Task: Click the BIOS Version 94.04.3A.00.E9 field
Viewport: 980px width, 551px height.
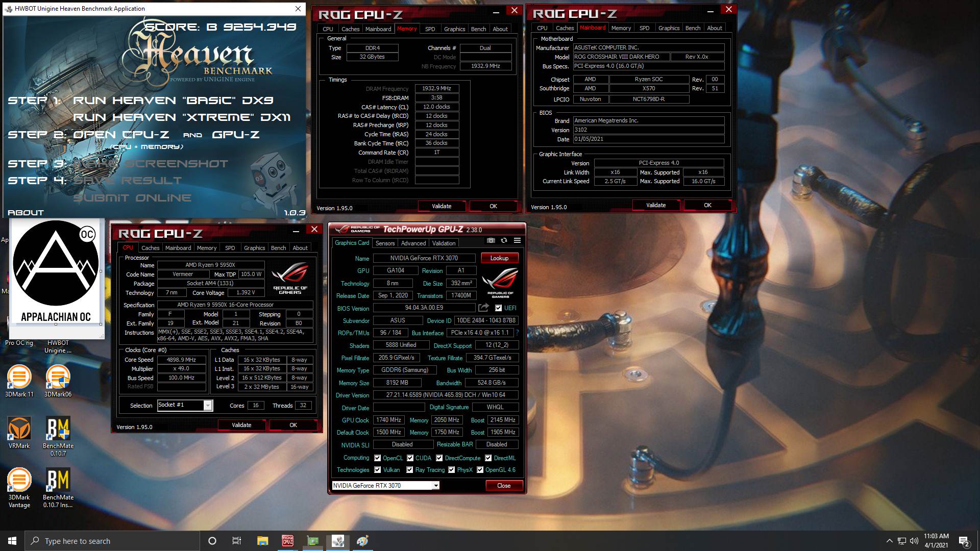Action: pos(424,308)
